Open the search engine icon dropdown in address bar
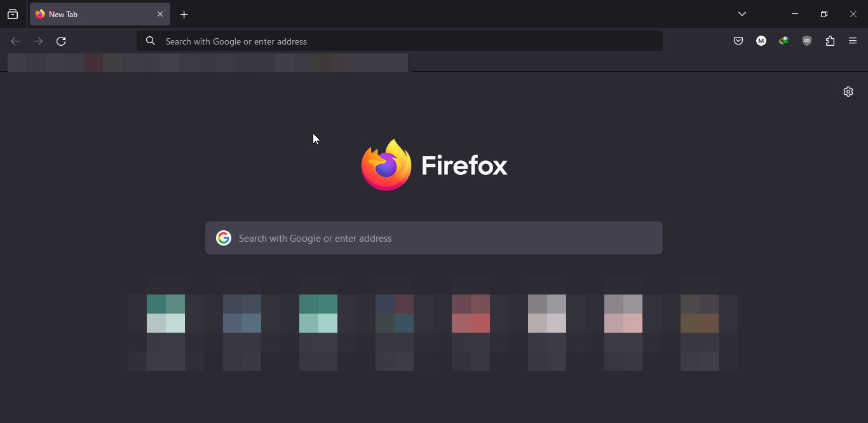Image resolution: width=868 pixels, height=423 pixels. (151, 41)
